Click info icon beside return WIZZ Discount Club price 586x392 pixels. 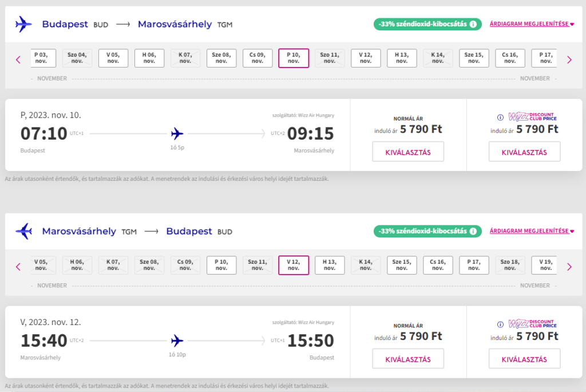tap(500, 324)
